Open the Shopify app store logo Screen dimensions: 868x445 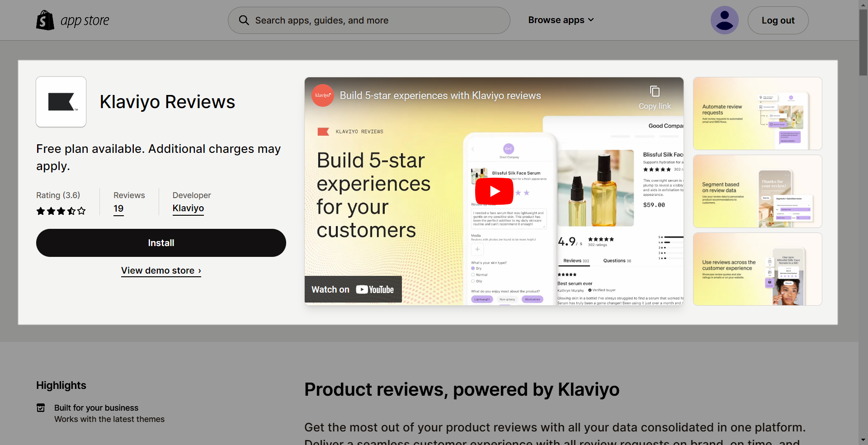[x=73, y=20]
